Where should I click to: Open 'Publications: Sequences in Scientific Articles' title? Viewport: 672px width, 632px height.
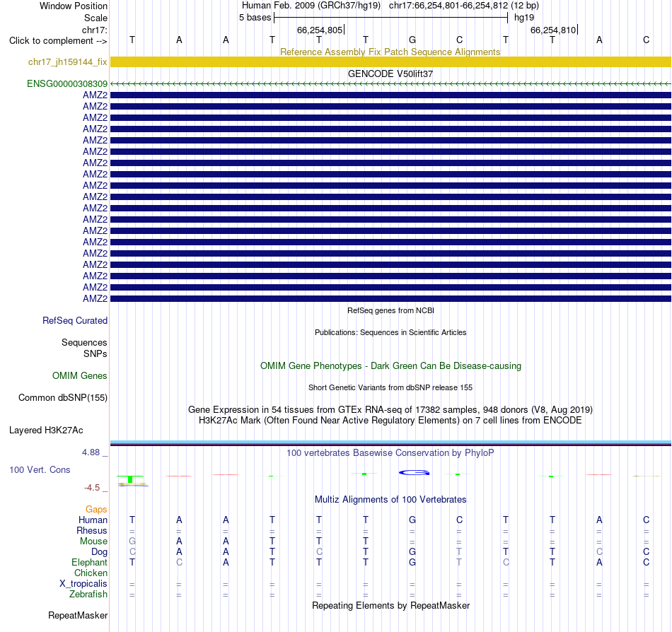tap(390, 332)
